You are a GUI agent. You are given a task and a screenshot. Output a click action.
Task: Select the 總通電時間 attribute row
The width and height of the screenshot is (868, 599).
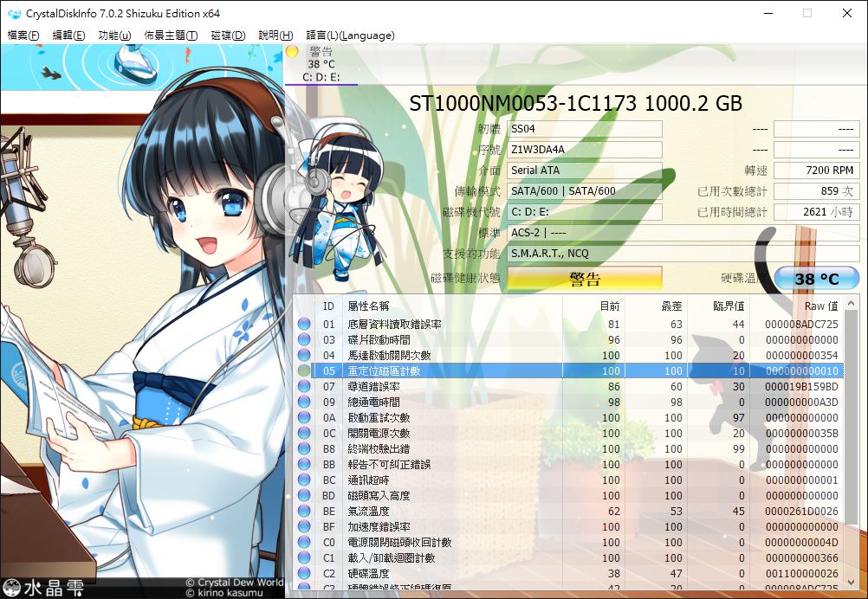tap(568, 403)
